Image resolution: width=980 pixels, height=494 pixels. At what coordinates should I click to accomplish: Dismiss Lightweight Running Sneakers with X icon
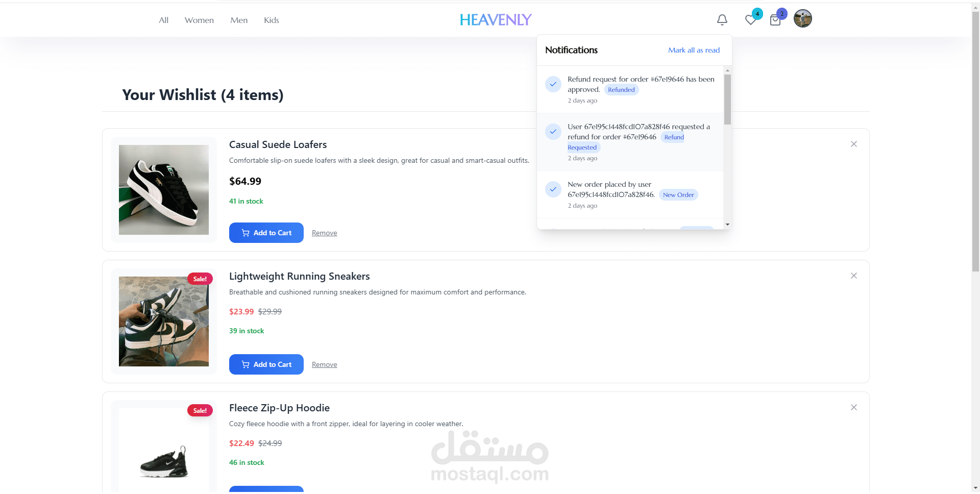[854, 276]
